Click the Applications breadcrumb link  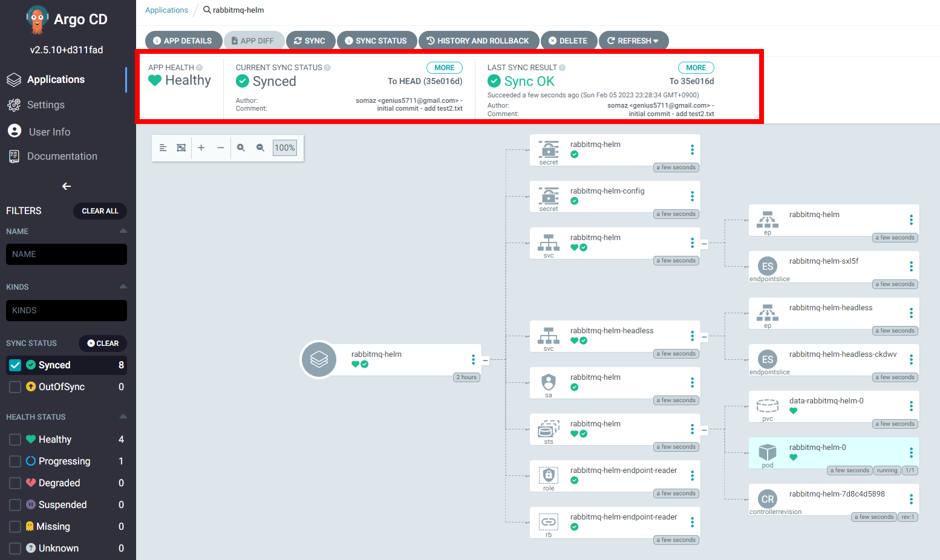pos(166,10)
